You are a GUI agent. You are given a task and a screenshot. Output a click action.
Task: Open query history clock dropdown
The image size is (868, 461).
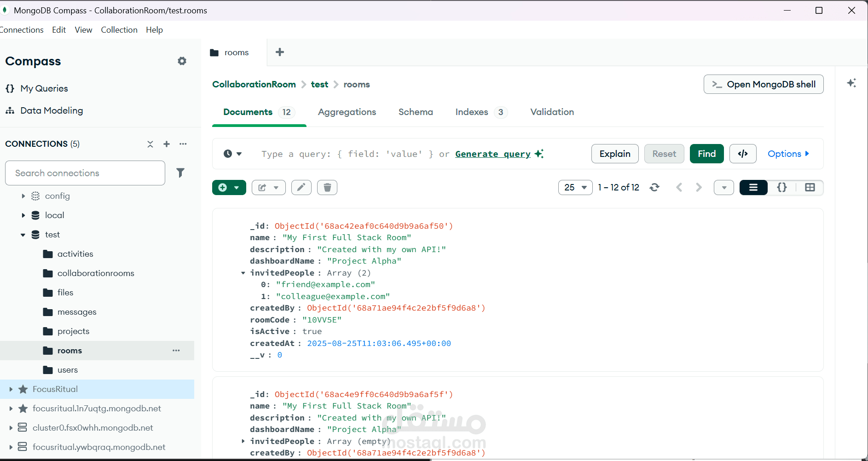233,154
